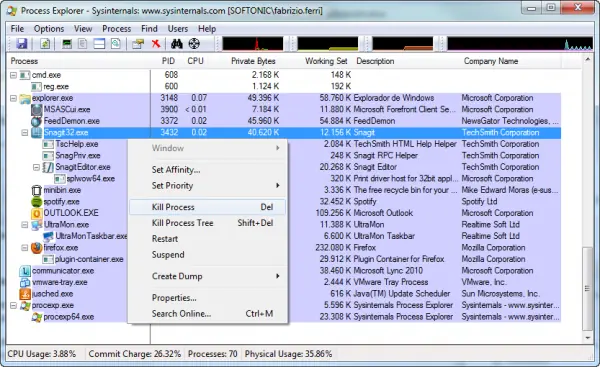
Task: Click the OUTLOOK.EXE process icon
Action: point(36,213)
